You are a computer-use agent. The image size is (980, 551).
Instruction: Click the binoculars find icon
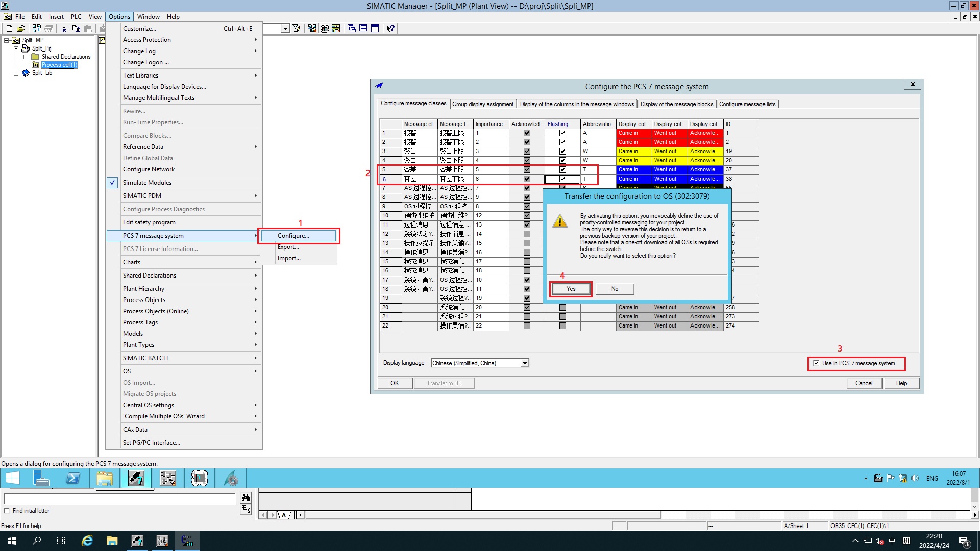tap(246, 497)
